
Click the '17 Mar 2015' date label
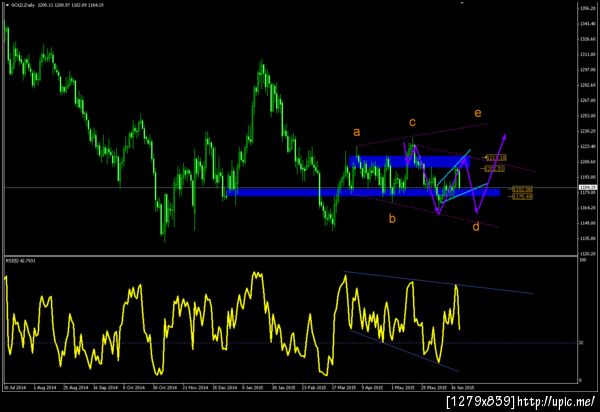click(x=344, y=387)
